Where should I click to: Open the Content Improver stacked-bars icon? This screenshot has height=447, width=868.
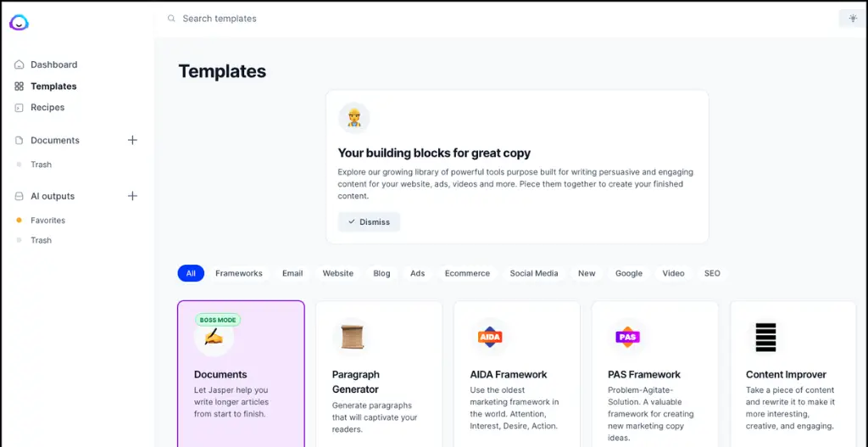coord(765,337)
